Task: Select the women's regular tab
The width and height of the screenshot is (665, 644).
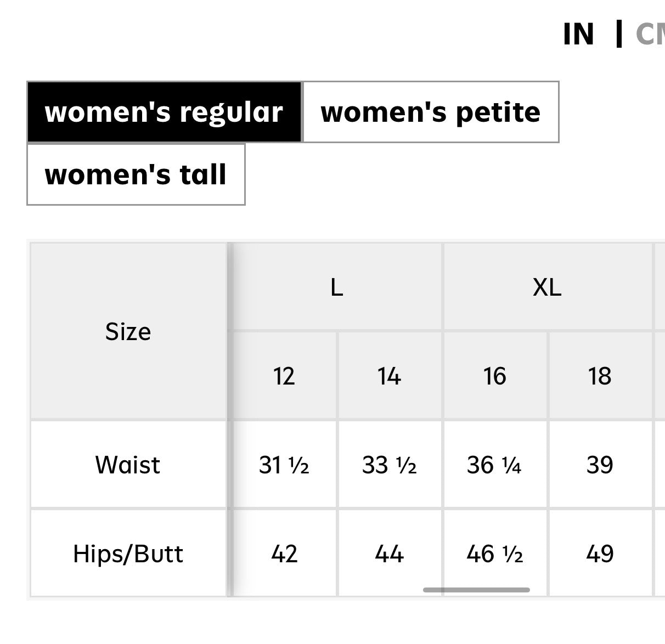Action: coord(164,112)
